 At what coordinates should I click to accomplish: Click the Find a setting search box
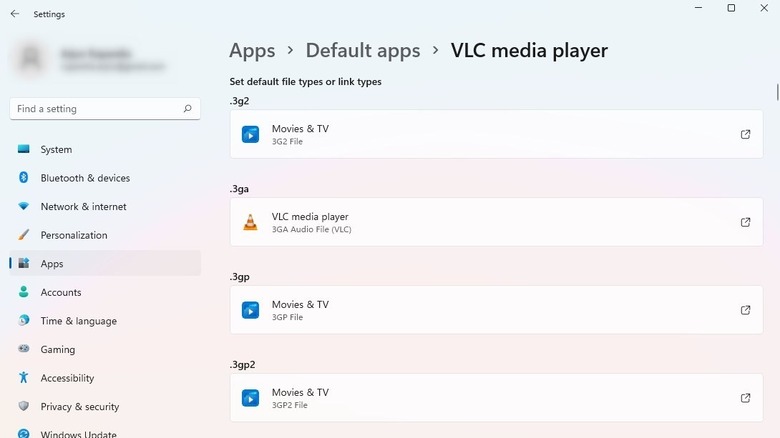(x=95, y=109)
